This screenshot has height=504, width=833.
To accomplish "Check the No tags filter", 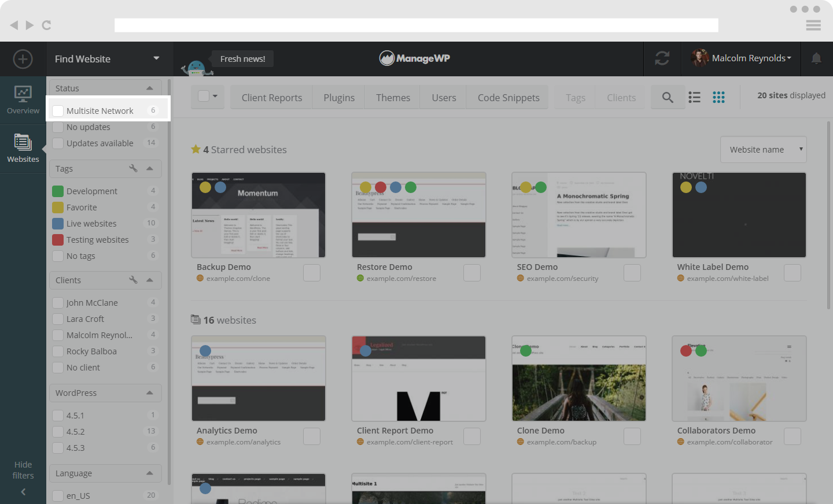I will pyautogui.click(x=58, y=256).
